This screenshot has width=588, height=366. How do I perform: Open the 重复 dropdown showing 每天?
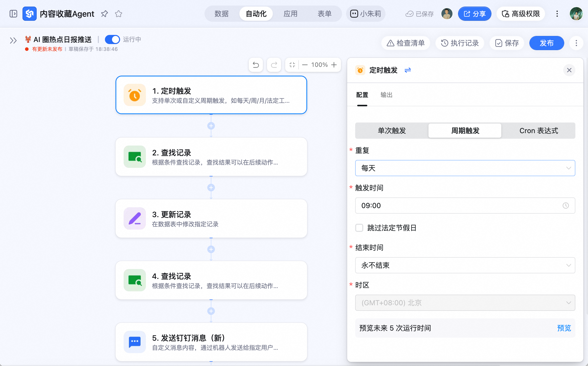pyautogui.click(x=465, y=168)
